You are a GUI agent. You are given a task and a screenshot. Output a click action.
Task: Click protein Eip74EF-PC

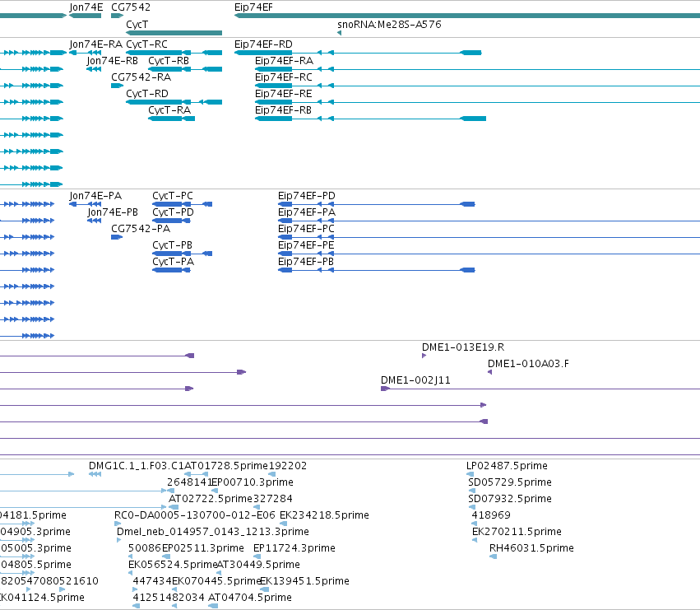pos(306,229)
